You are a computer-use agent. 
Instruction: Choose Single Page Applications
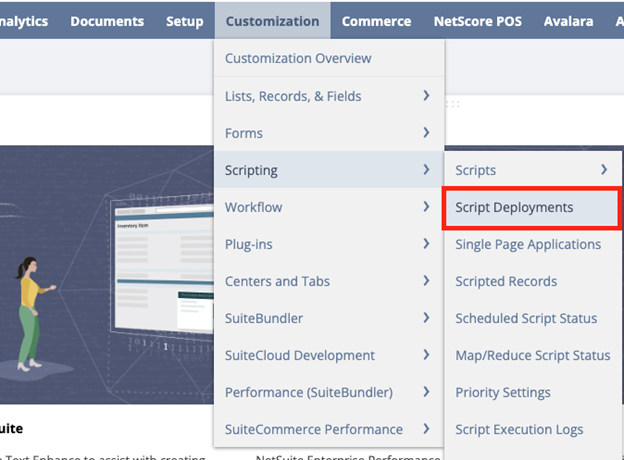pos(532,244)
